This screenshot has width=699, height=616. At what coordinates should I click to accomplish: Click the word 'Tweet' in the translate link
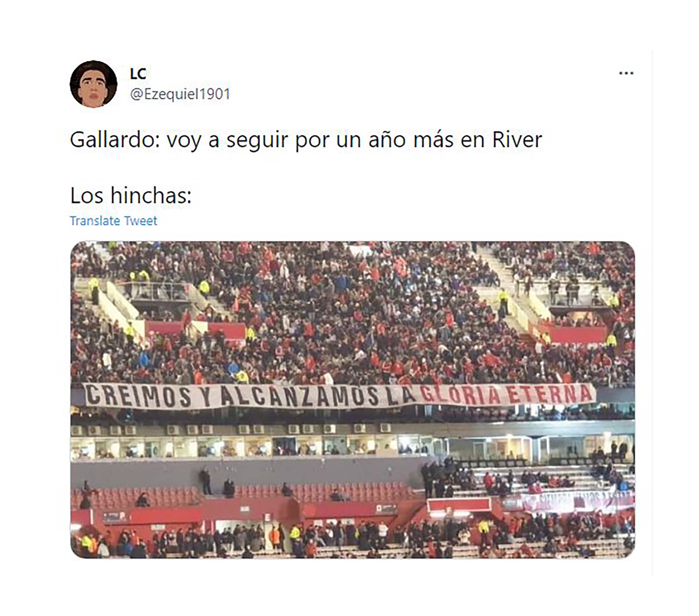point(141,221)
